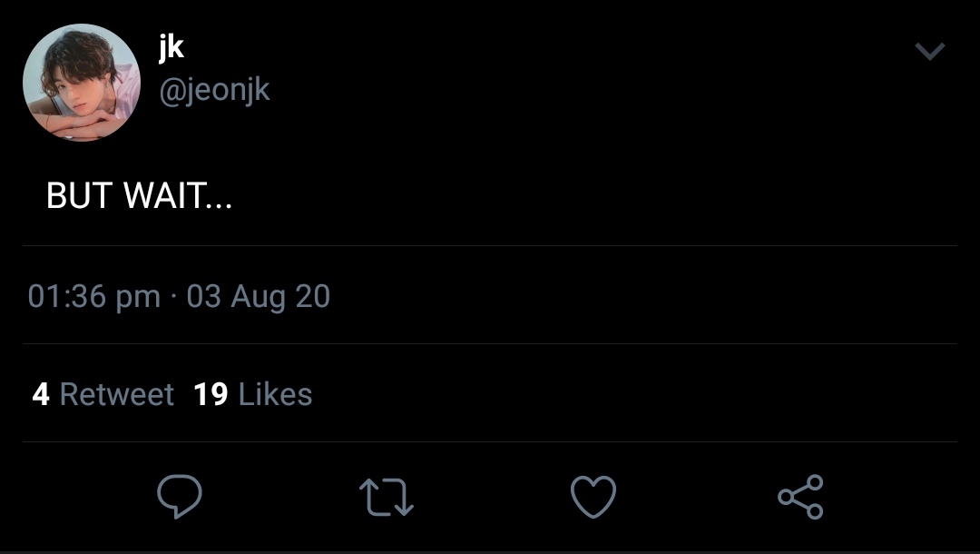Open the speech bubble comment icon
The width and height of the screenshot is (980, 554).
coord(179,497)
